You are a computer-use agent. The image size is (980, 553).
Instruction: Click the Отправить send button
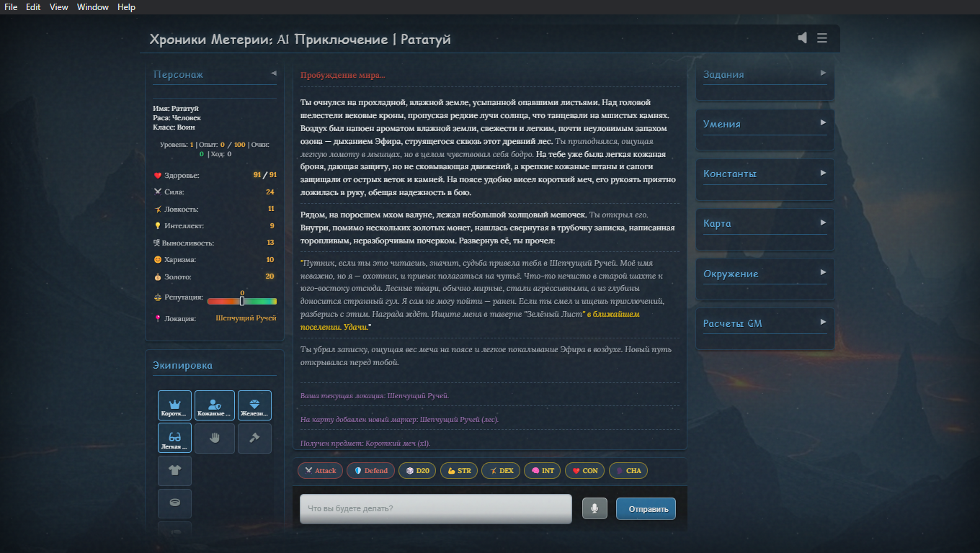point(646,508)
